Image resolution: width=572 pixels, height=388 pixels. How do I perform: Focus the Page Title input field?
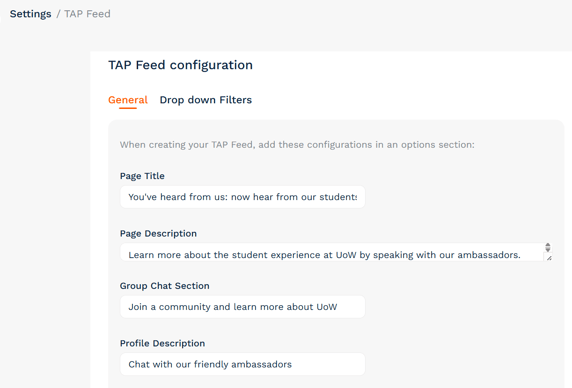(x=243, y=197)
